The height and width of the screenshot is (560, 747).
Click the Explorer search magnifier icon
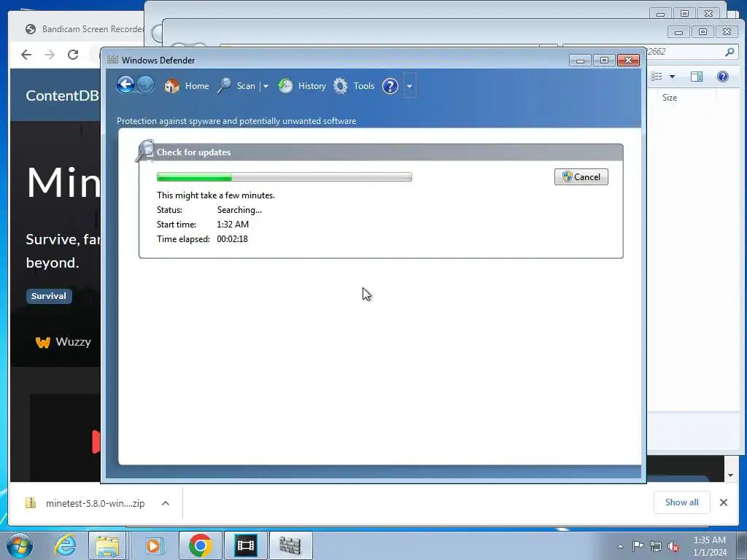(729, 52)
